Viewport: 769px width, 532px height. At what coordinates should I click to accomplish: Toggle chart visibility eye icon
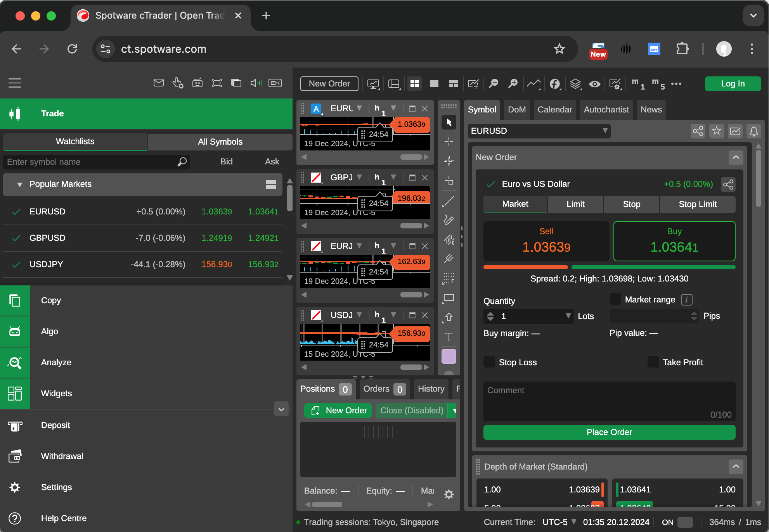[x=595, y=84]
